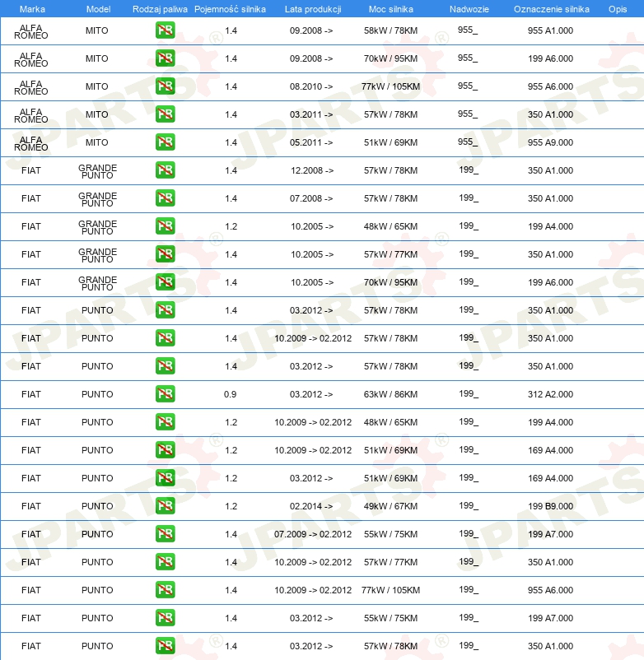Click Pojemność silnika column header

pos(230,9)
